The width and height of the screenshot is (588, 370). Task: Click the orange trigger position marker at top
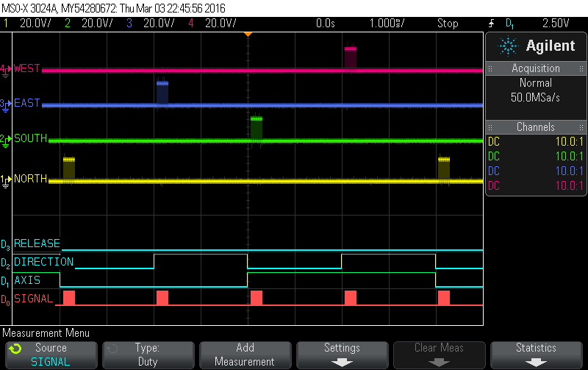click(x=248, y=35)
